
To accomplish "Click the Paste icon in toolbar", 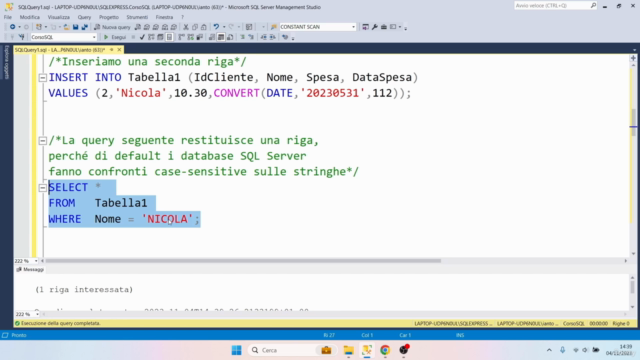I will (203, 27).
